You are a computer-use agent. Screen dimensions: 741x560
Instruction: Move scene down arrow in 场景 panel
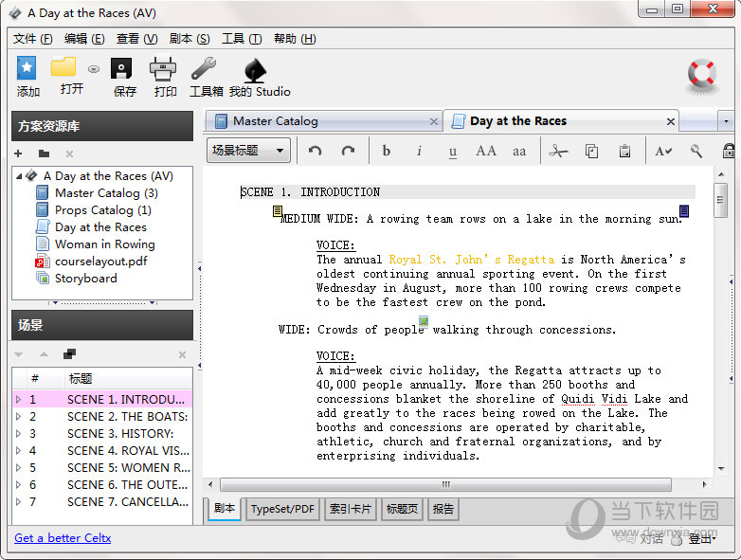18,354
